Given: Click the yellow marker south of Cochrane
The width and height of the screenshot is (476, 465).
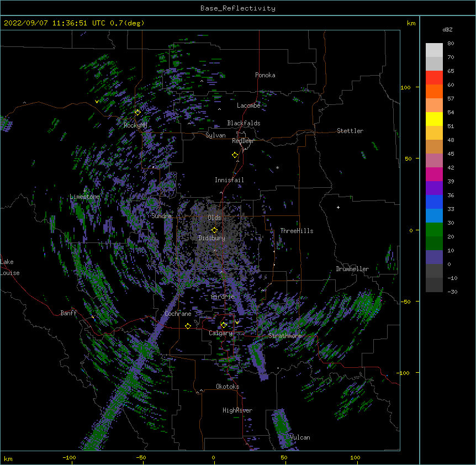Looking at the screenshot, I should click(188, 326).
